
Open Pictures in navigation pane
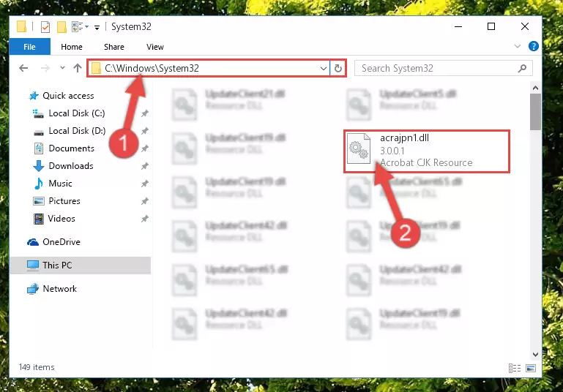64,201
